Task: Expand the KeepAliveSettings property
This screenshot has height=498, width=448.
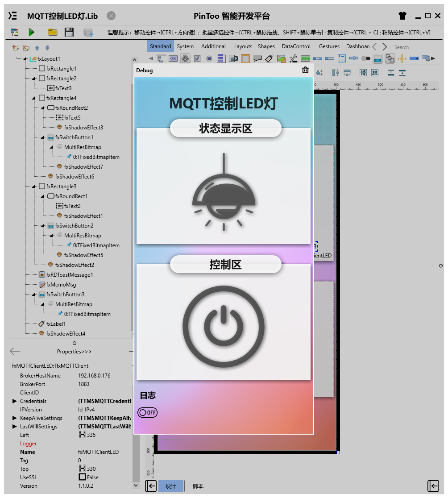Action: point(14,418)
